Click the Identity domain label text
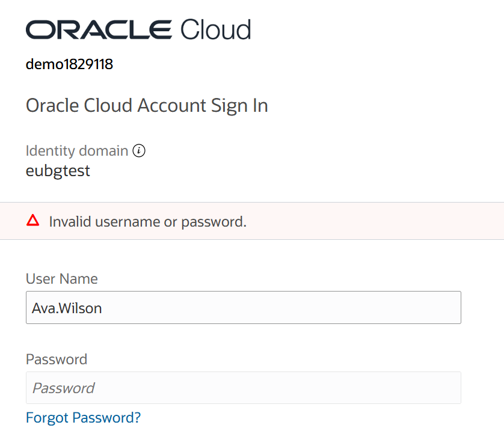 [76, 151]
